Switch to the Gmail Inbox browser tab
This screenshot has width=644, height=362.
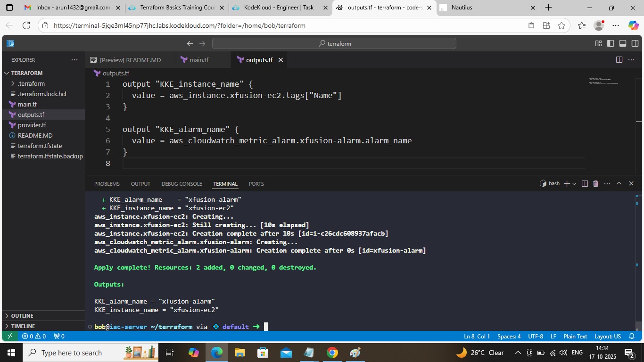pos(71,8)
